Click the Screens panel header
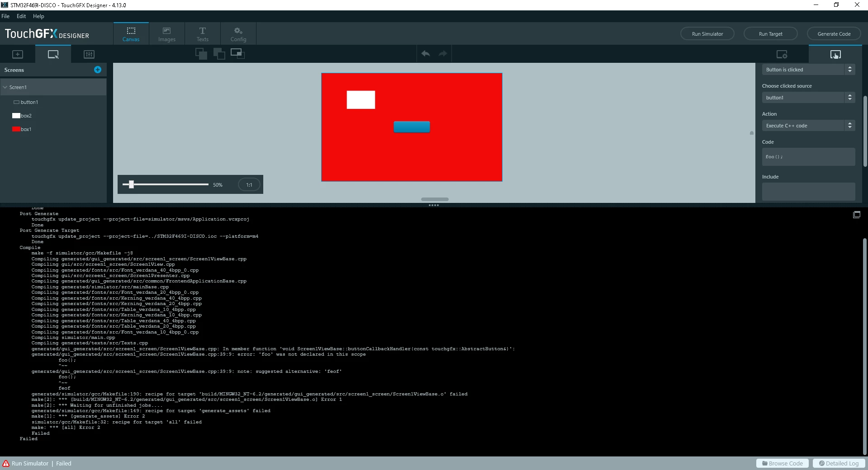Screen dimensions: 868x470 point(53,70)
